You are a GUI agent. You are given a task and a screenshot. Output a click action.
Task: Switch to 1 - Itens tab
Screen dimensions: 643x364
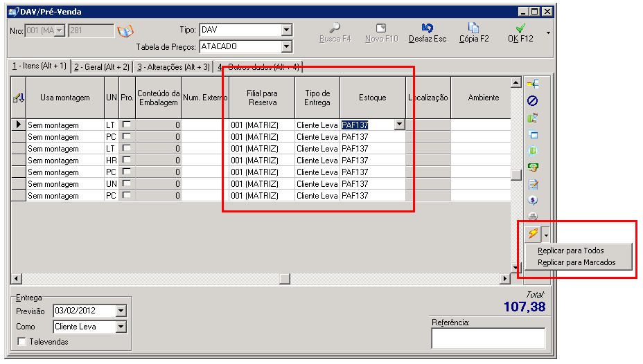coord(39,66)
